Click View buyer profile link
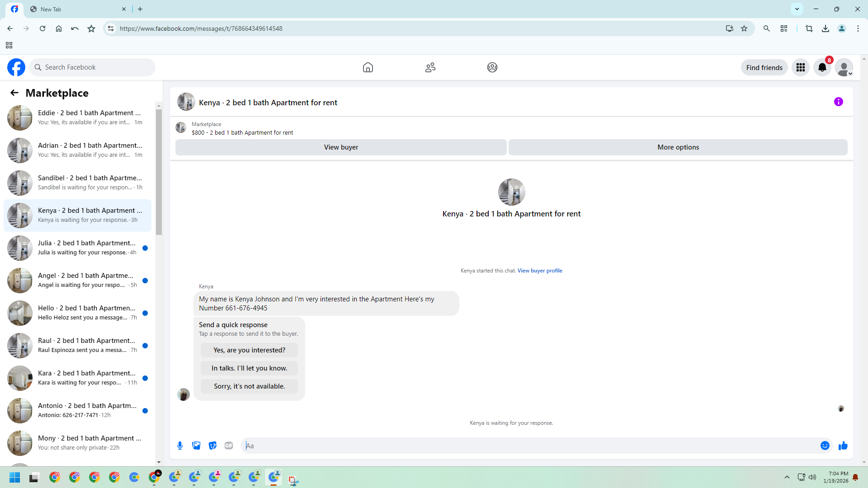The height and width of the screenshot is (488, 868). click(540, 271)
